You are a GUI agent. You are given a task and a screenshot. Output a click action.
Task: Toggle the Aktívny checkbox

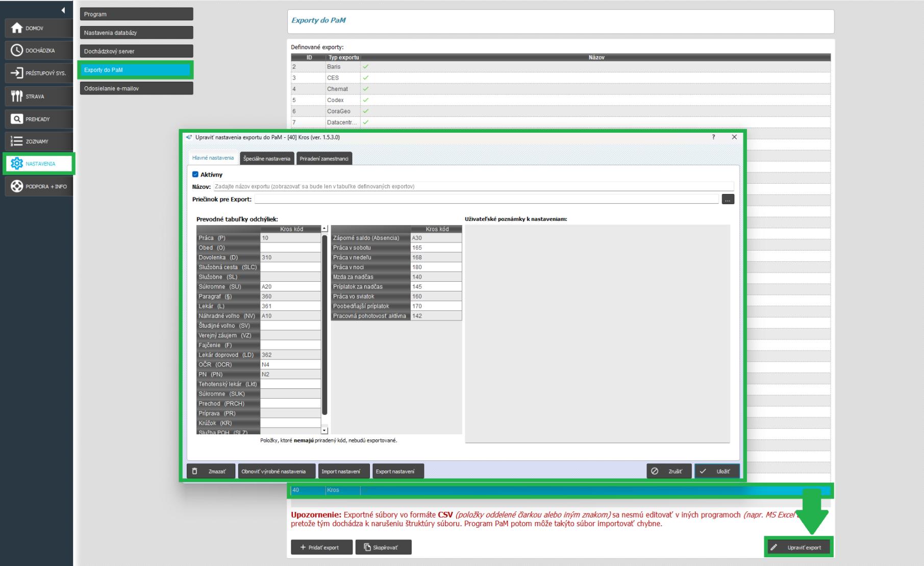click(195, 175)
